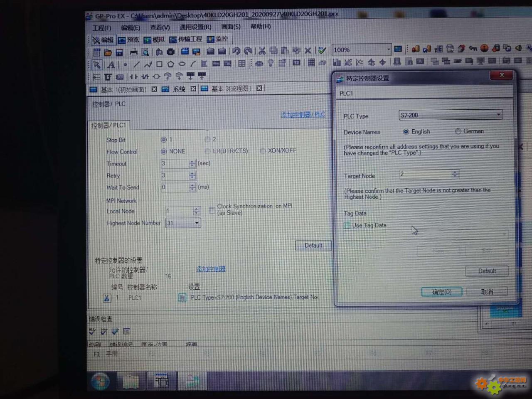Open PLC1 settings icon in the 设置 column

tap(182, 298)
